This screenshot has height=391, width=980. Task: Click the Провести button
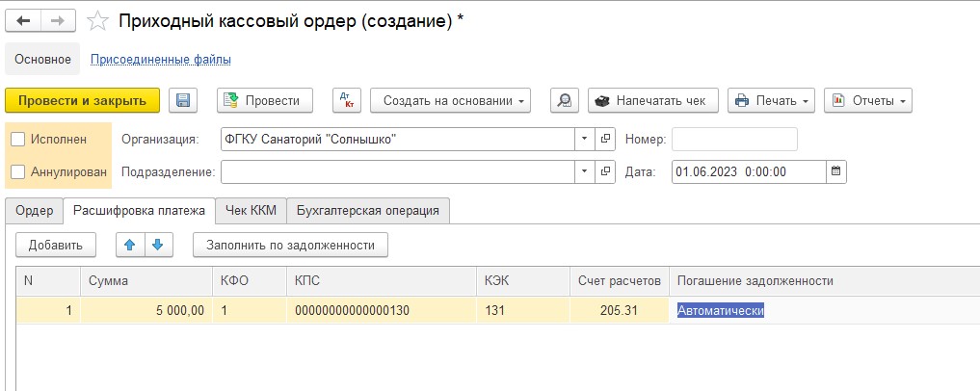[x=265, y=100]
